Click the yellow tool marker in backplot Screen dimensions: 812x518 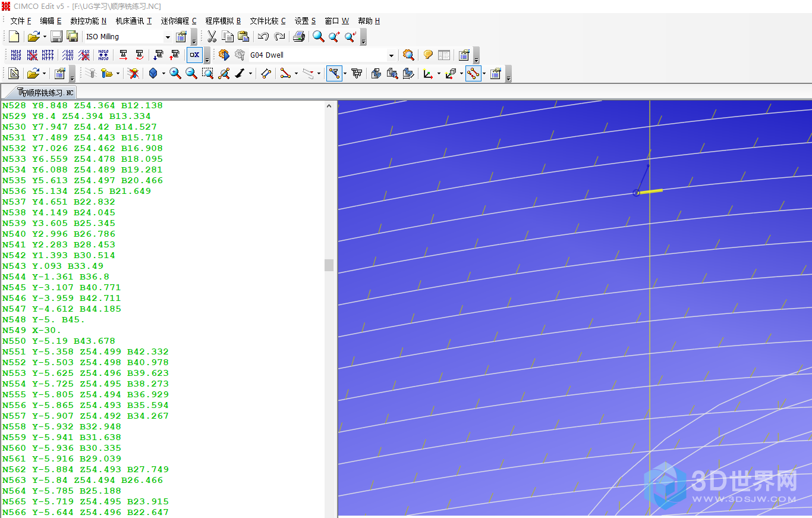[649, 191]
